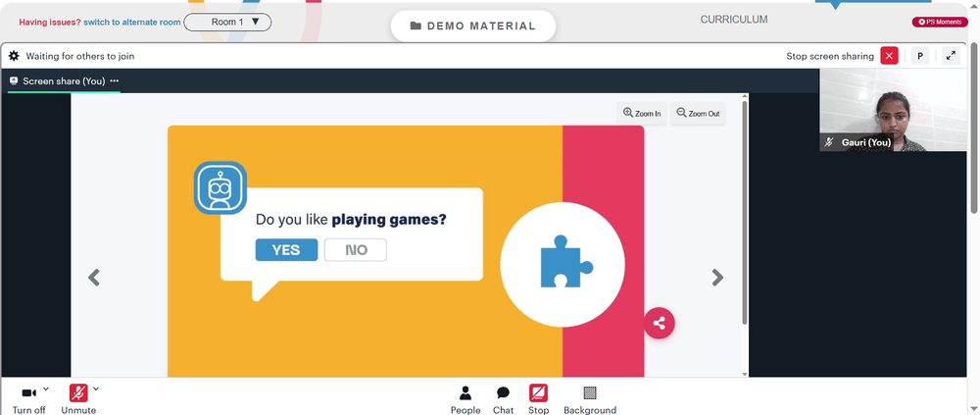
Task: Answer NO to playing games
Action: click(x=356, y=250)
